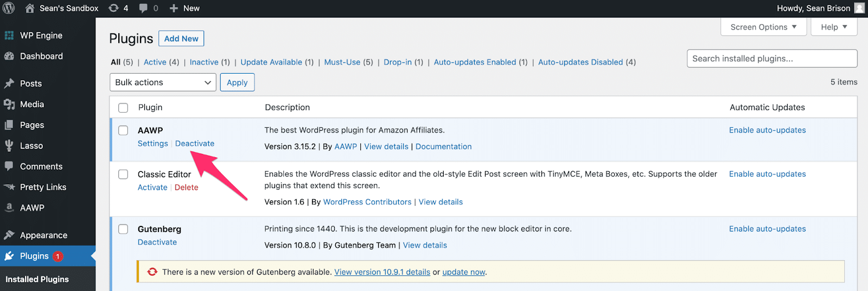The width and height of the screenshot is (868, 291).
Task: Click the red Plugins update badge
Action: pos(58,256)
